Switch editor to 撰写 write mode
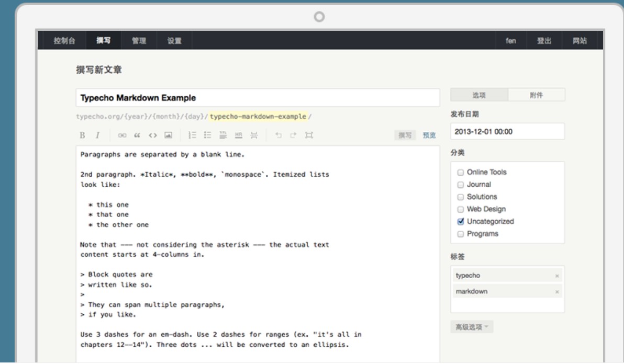 pyautogui.click(x=405, y=135)
